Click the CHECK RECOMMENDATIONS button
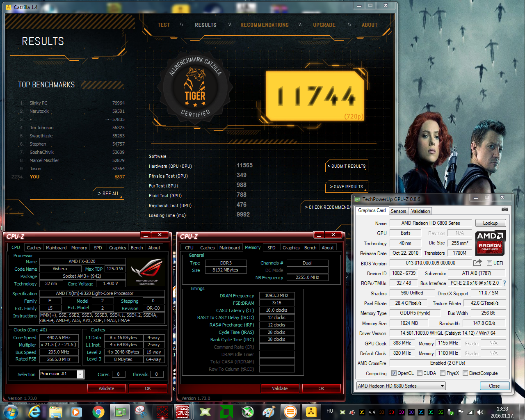 (x=327, y=207)
